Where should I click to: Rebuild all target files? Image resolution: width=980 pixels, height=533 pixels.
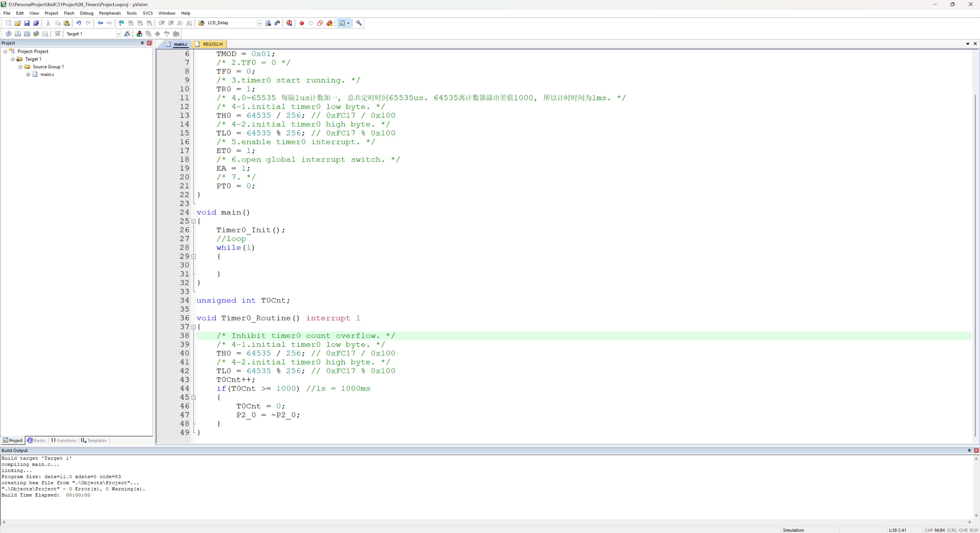[27, 33]
